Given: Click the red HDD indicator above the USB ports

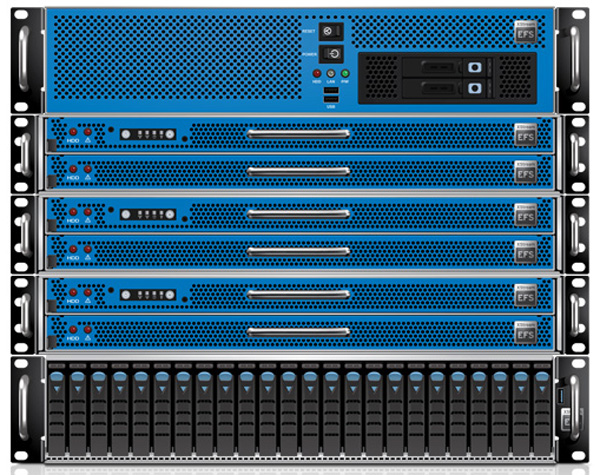Looking at the screenshot, I should pyautogui.click(x=317, y=73).
